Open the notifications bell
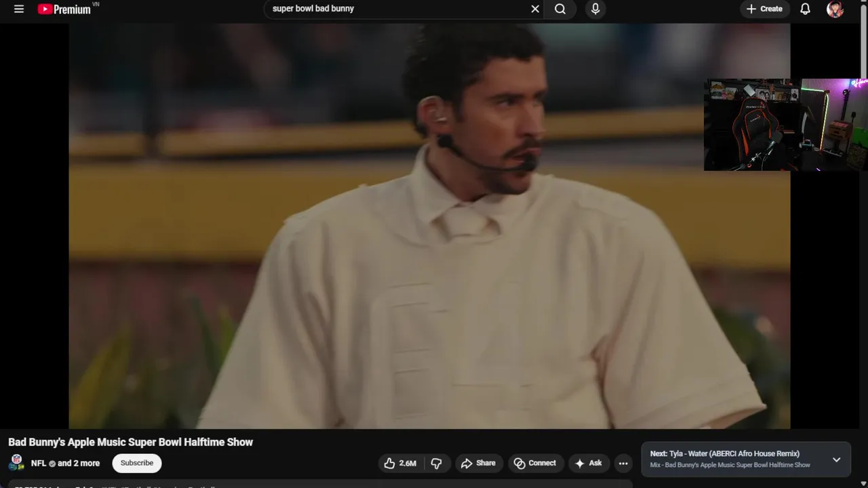This screenshot has height=488, width=868. point(805,9)
